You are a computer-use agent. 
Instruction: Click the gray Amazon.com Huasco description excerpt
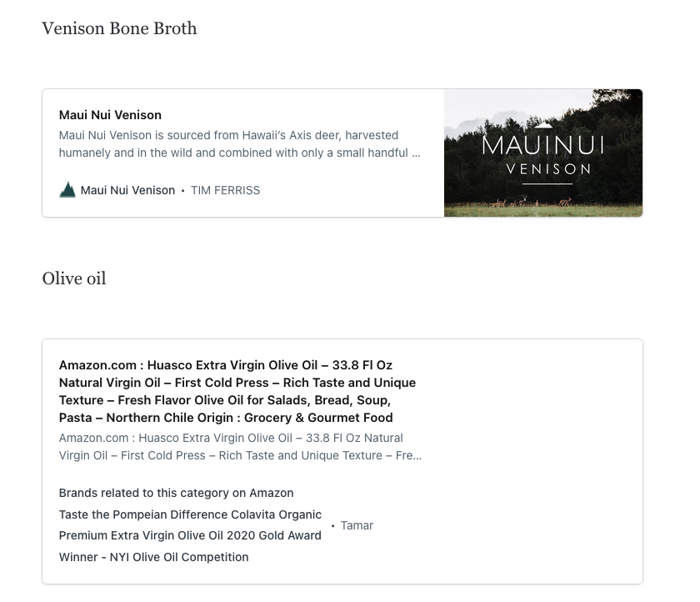tap(240, 447)
